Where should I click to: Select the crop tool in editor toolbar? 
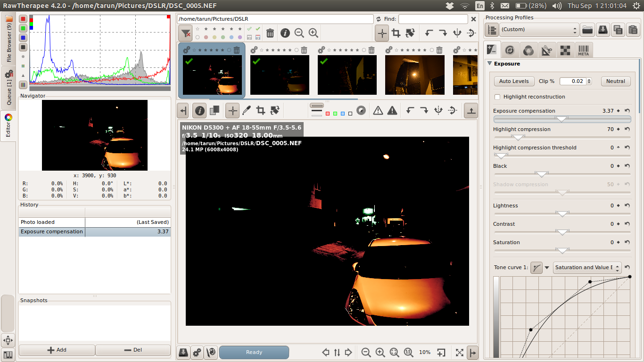(261, 110)
